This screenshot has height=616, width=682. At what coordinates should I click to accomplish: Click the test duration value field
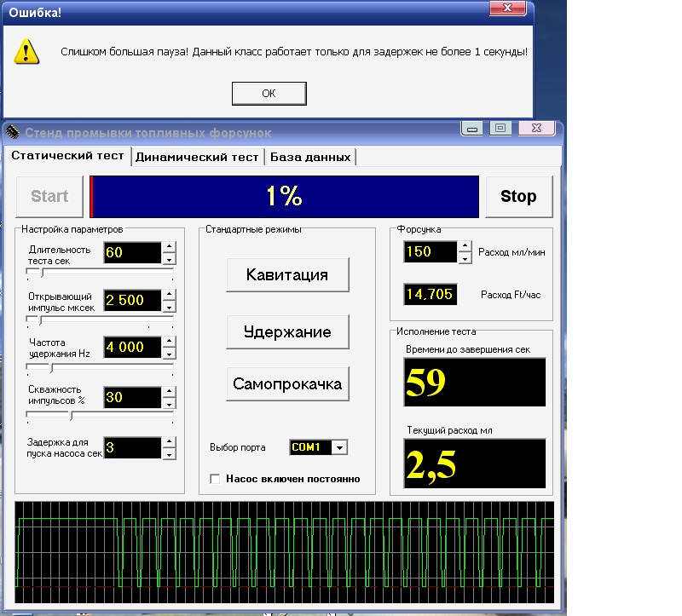[131, 252]
